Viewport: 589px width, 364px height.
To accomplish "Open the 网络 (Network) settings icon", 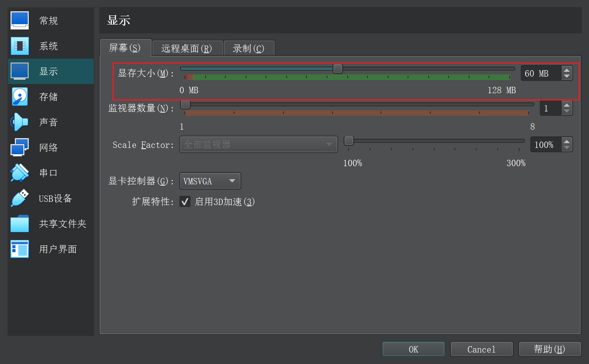I will pos(19,148).
